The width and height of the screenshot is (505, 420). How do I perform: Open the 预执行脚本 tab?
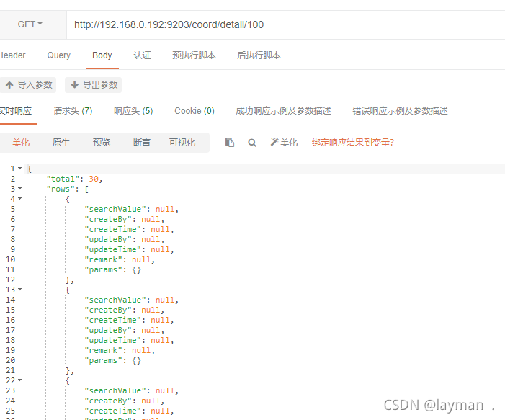[194, 55]
